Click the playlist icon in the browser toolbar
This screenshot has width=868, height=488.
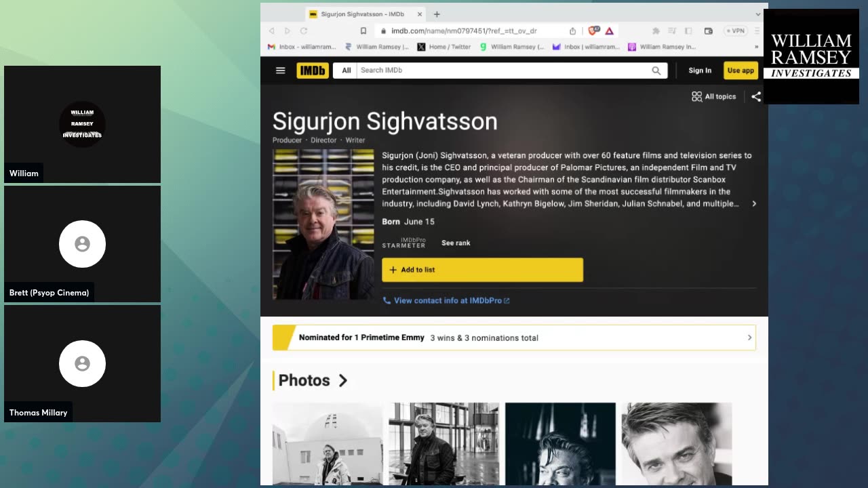(671, 31)
